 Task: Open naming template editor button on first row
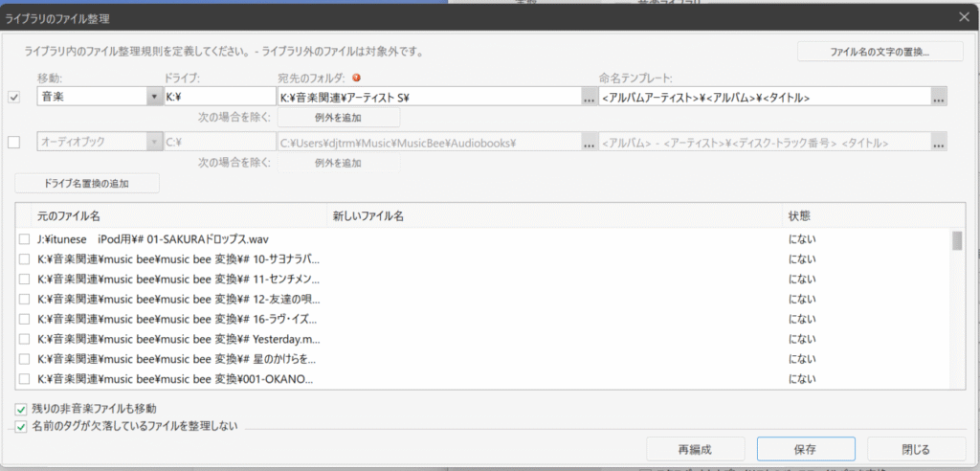939,97
